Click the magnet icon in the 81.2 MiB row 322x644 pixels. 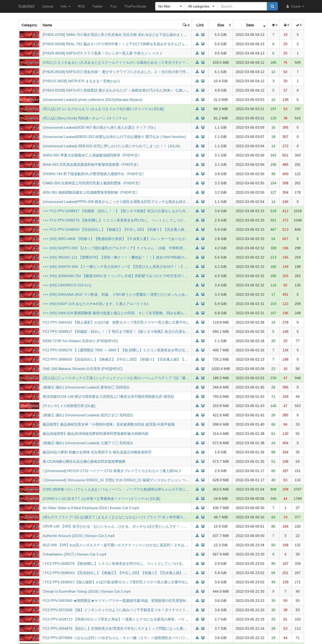[203, 118]
